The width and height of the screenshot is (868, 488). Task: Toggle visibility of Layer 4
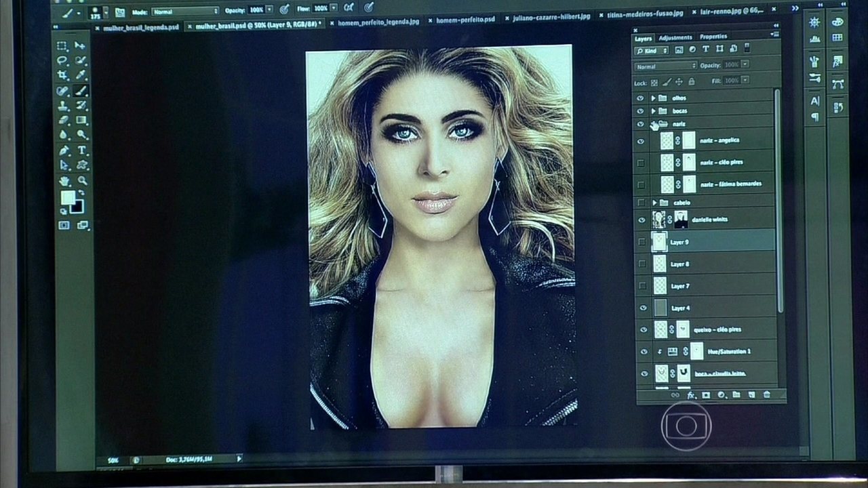coord(643,308)
